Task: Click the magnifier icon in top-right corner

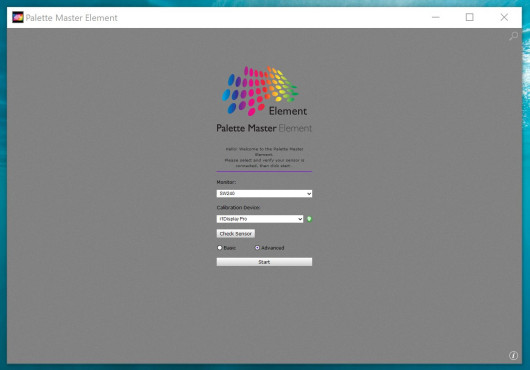Action: (513, 36)
